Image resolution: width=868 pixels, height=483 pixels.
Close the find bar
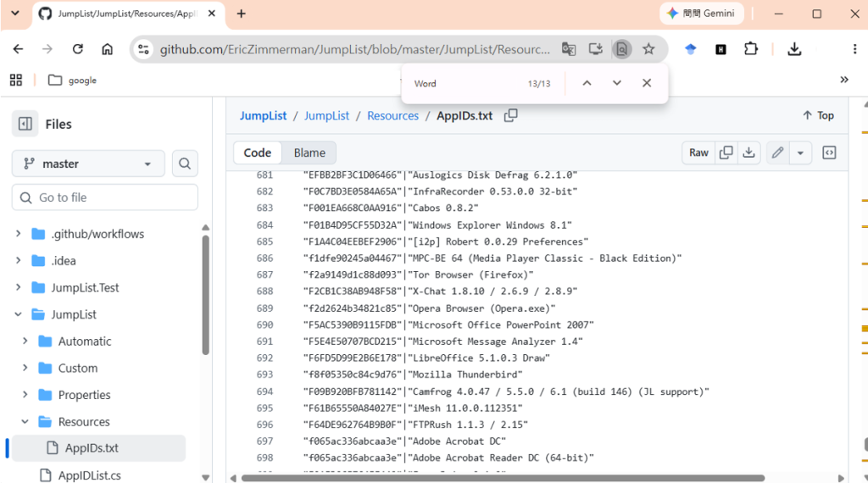point(647,83)
